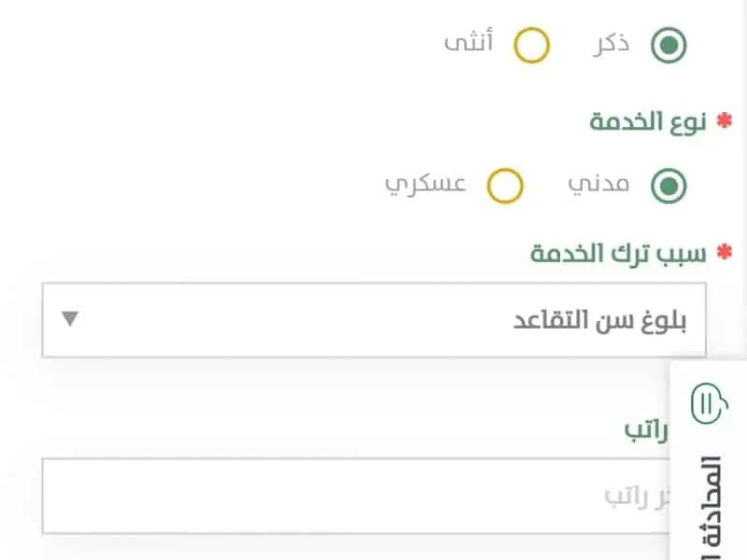
Task: Choose the عسكري service type radio
Action: [505, 186]
